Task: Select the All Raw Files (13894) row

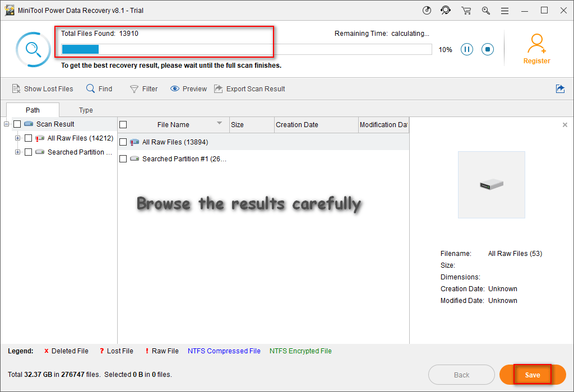Action: click(x=263, y=142)
